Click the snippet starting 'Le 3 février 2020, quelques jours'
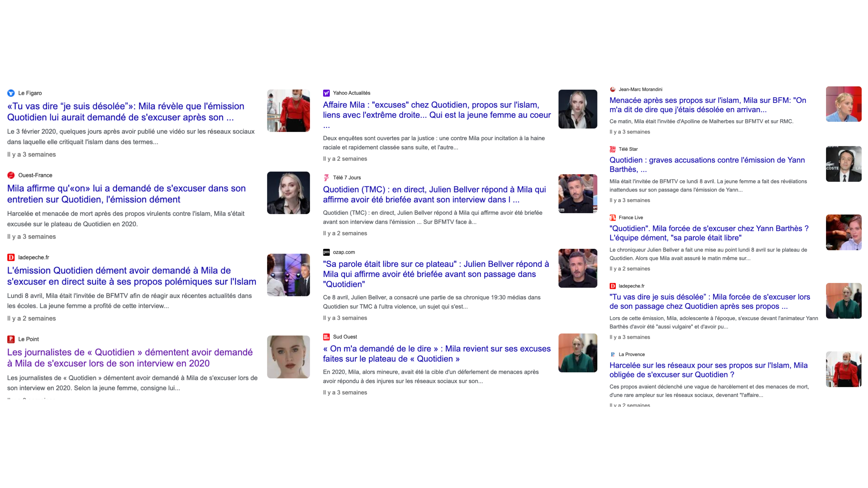868x488 pixels. (x=131, y=137)
